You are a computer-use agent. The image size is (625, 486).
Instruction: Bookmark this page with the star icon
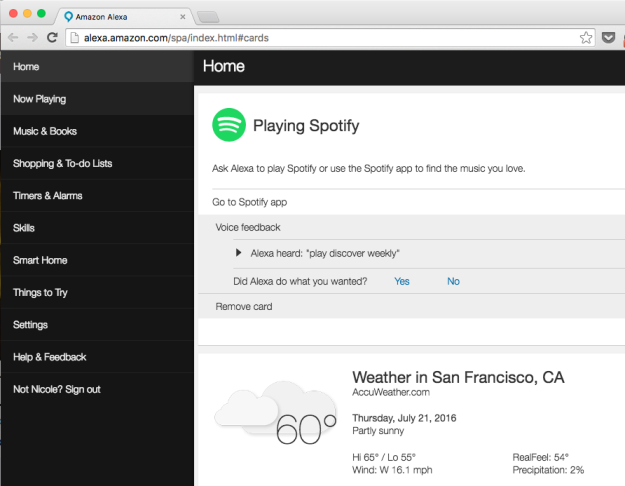tap(586, 38)
